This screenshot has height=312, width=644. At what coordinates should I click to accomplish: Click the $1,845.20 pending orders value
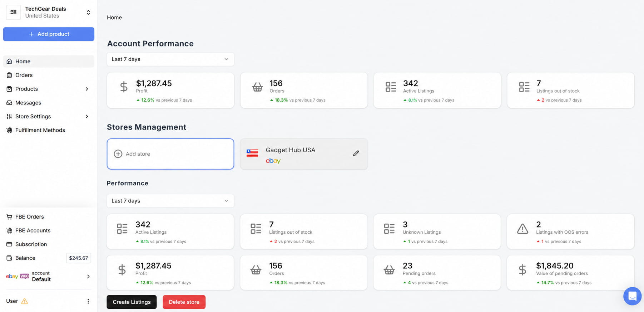(555, 266)
